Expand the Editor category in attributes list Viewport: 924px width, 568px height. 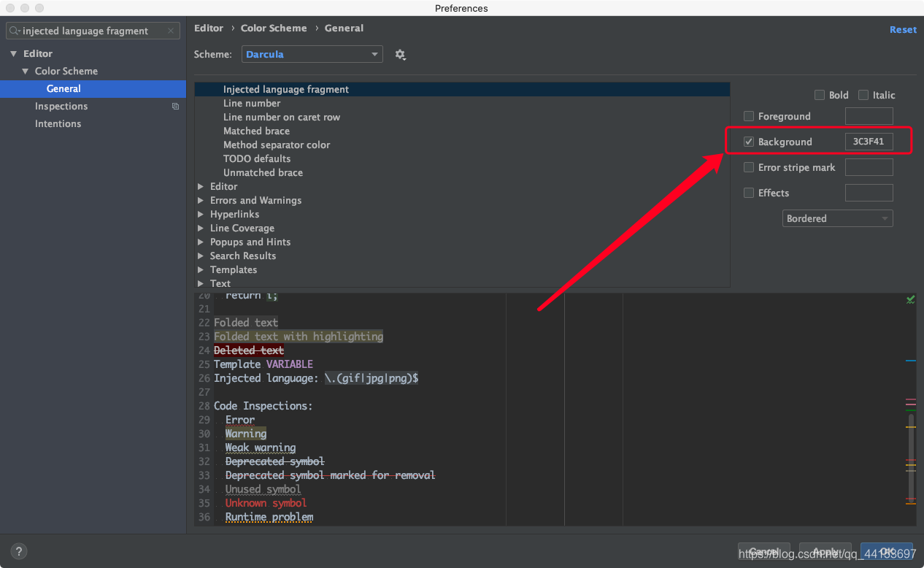[x=201, y=187]
